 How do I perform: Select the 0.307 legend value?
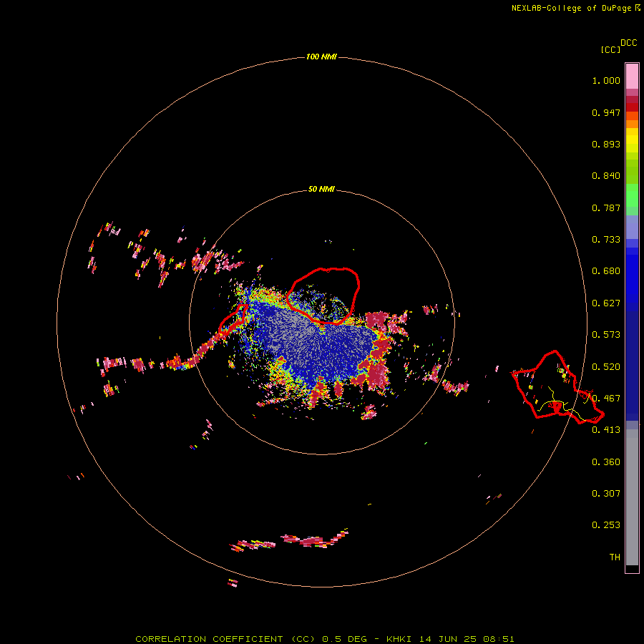pos(606,494)
